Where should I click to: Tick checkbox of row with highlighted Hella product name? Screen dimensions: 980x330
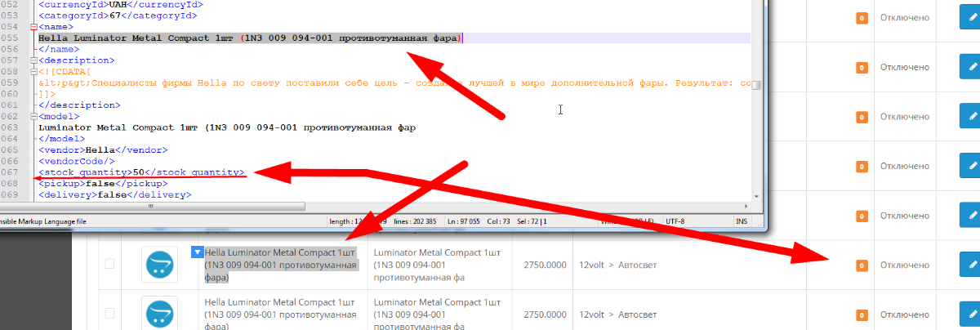pos(109,264)
